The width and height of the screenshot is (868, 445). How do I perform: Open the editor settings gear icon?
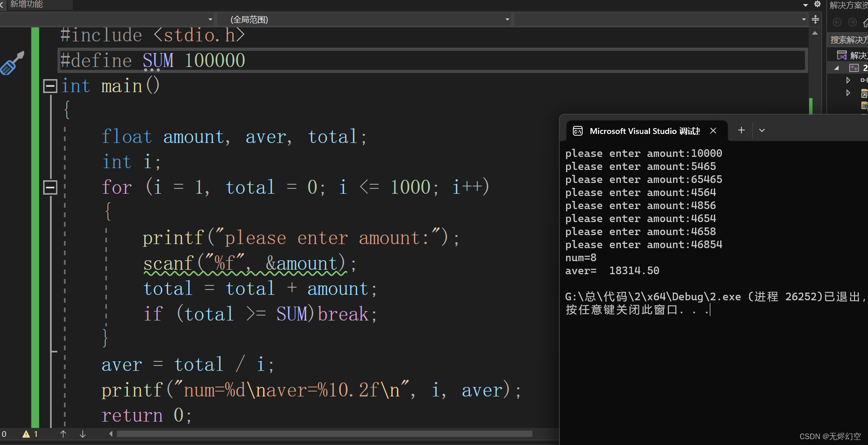click(818, 4)
